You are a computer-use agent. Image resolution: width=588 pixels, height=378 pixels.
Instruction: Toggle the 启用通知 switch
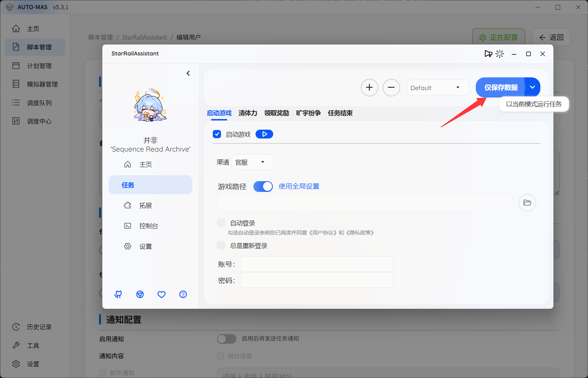pyautogui.click(x=227, y=339)
